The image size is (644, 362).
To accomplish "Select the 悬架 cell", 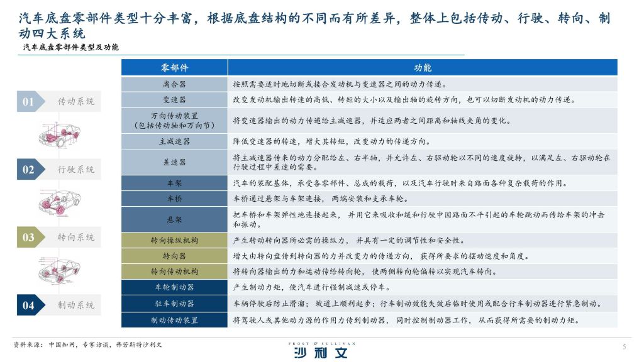I will 175,219.
